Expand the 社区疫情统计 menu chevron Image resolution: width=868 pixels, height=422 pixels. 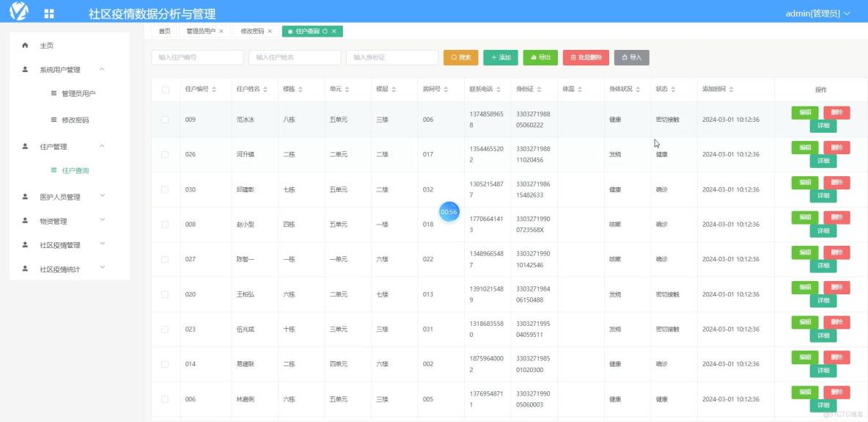pos(102,268)
